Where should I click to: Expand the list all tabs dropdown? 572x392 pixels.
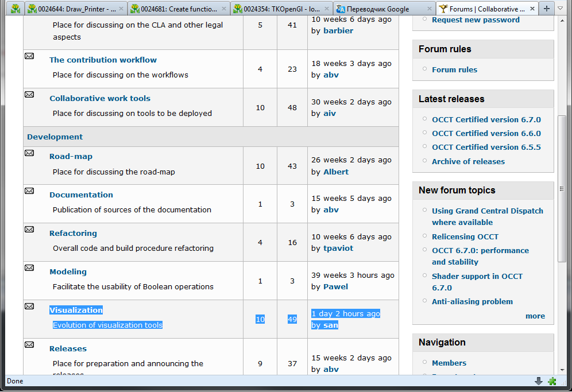point(561,9)
